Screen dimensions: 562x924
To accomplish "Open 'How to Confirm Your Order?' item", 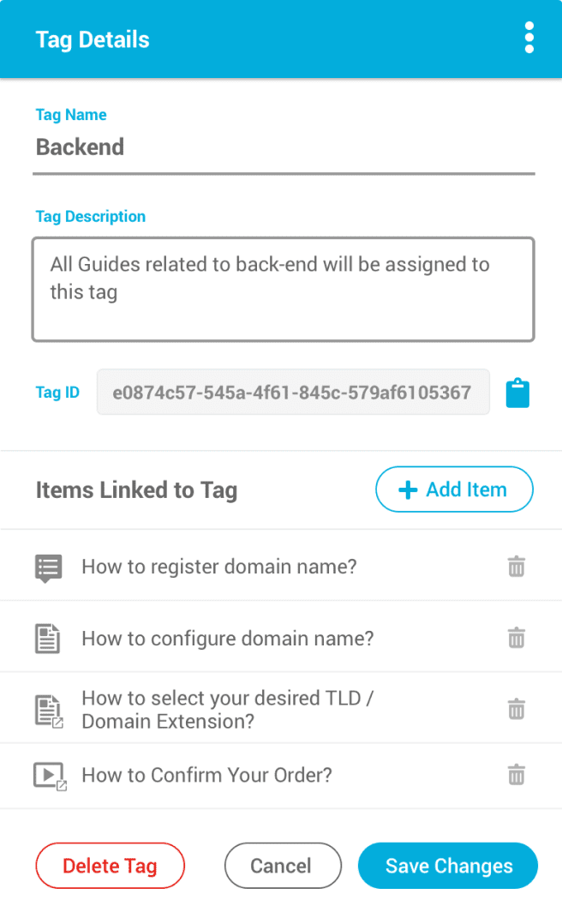I will click(x=206, y=775).
